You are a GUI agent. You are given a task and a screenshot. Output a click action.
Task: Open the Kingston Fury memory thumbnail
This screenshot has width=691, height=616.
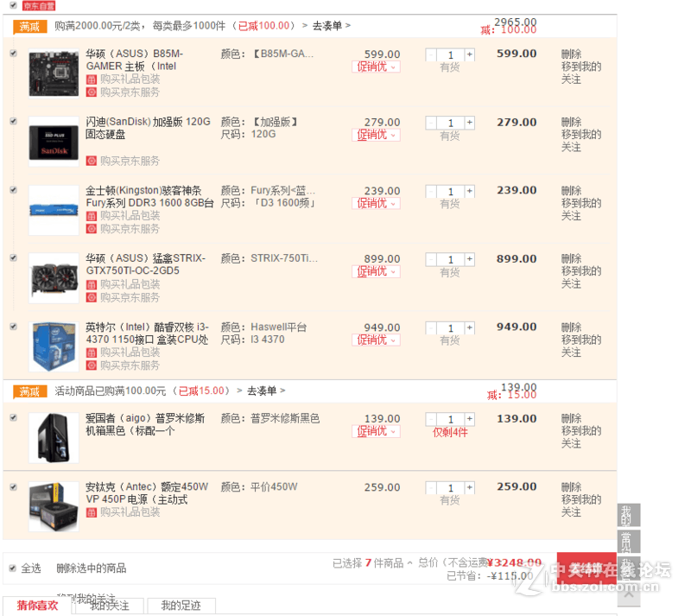[x=54, y=210]
